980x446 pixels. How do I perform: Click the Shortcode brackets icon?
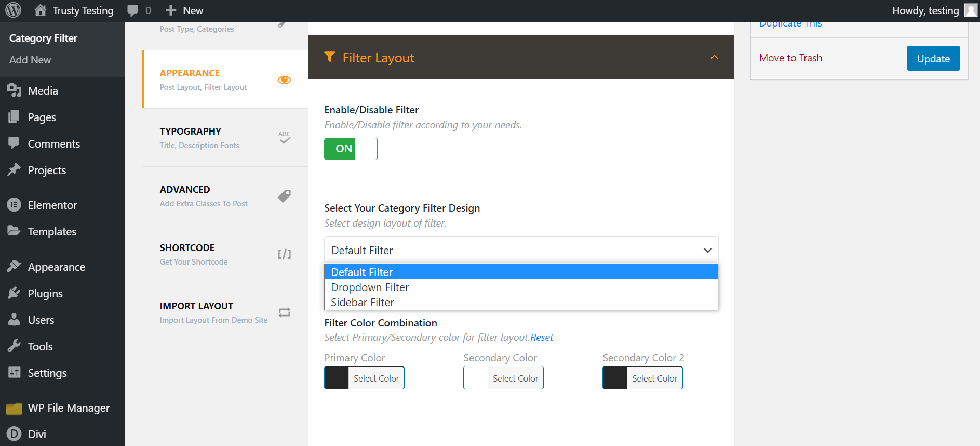click(284, 254)
